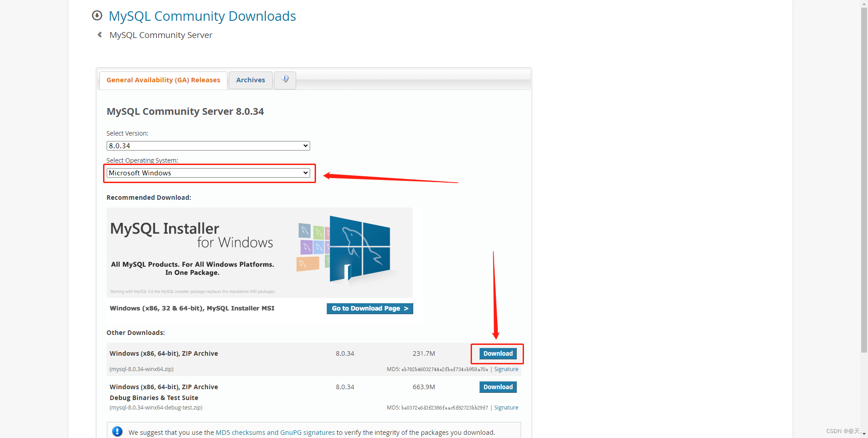Image resolution: width=868 pixels, height=438 pixels.
Task: Click the MySQL Community Server breadcrumb link
Action: point(160,35)
